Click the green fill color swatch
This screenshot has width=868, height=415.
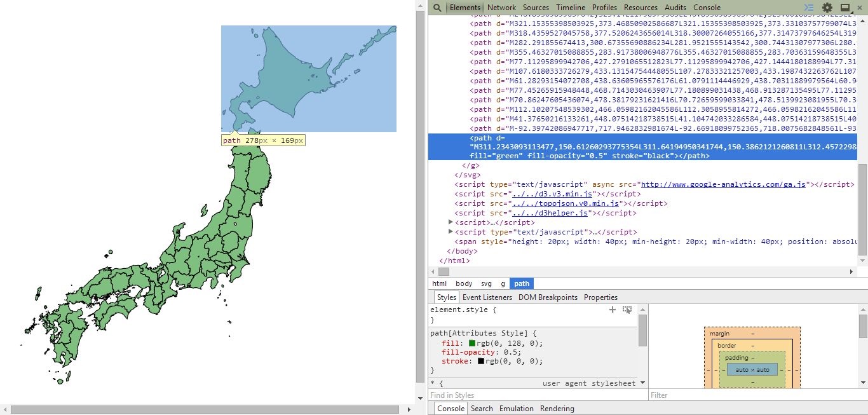[x=472, y=343]
